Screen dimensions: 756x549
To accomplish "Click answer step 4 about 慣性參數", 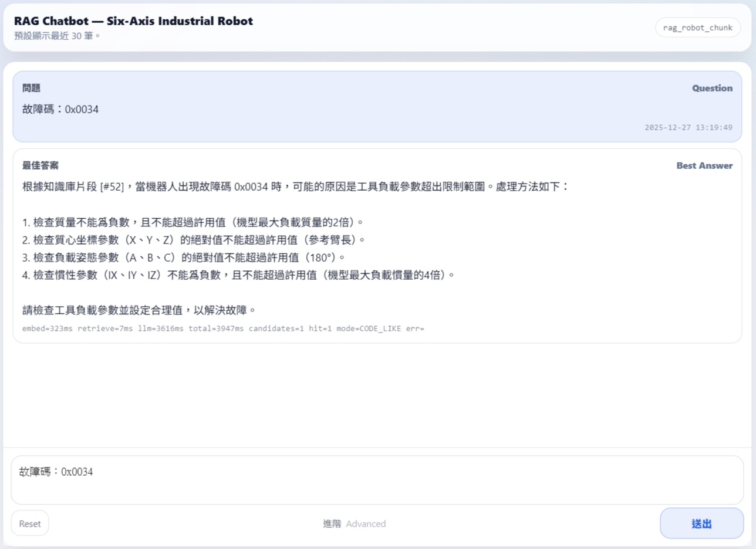I will coord(238,275).
